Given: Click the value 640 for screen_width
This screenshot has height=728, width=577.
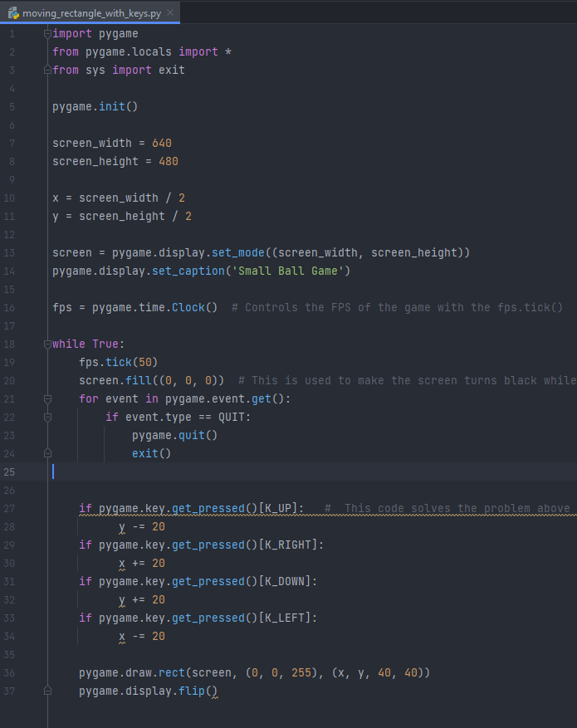Looking at the screenshot, I should pyautogui.click(x=162, y=143).
